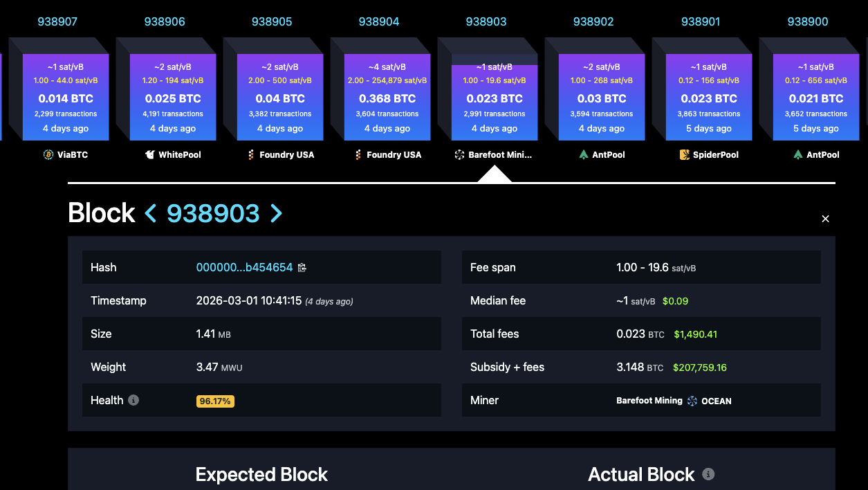Click Foundry USA under block 938905
The height and width of the screenshot is (490, 868).
(286, 154)
